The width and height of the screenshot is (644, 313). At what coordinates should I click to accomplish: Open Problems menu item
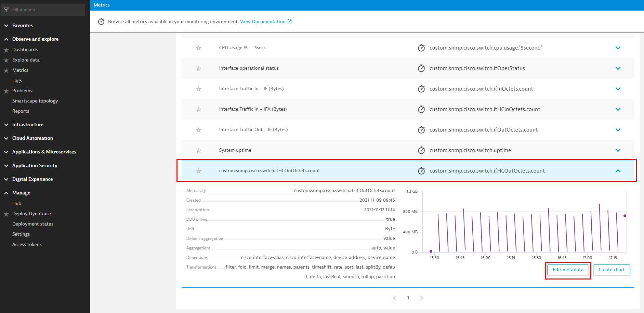click(22, 91)
